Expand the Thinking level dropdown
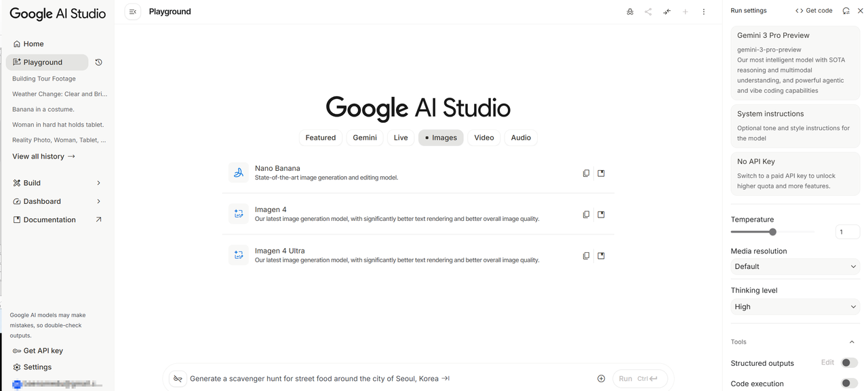868x391 pixels. (795, 307)
